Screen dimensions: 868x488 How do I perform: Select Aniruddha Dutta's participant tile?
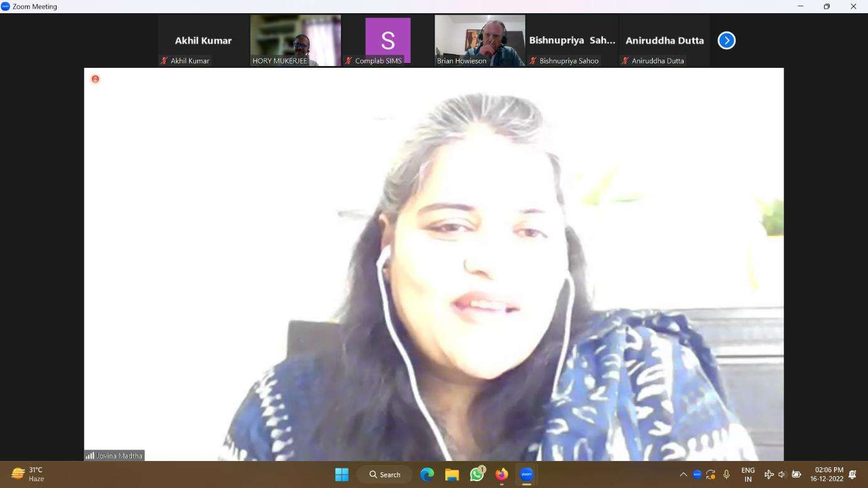[x=664, y=40]
